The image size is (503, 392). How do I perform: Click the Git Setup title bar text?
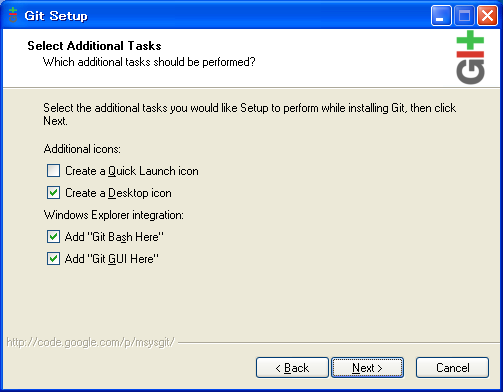tap(56, 16)
